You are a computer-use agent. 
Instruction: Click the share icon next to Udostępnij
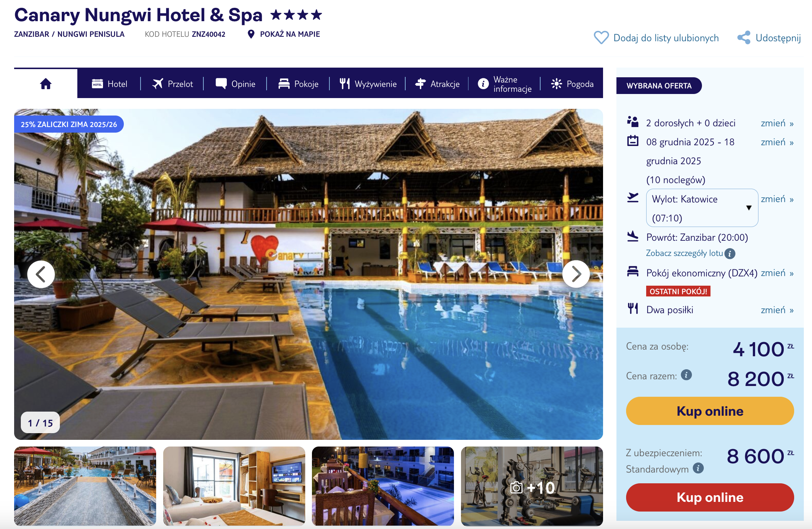(x=744, y=38)
